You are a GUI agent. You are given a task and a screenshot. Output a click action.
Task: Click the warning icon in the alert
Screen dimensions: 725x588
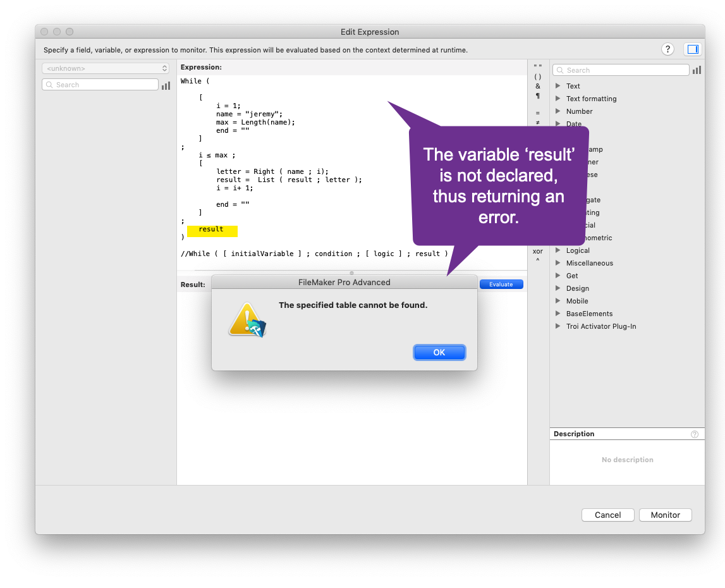pos(247,320)
